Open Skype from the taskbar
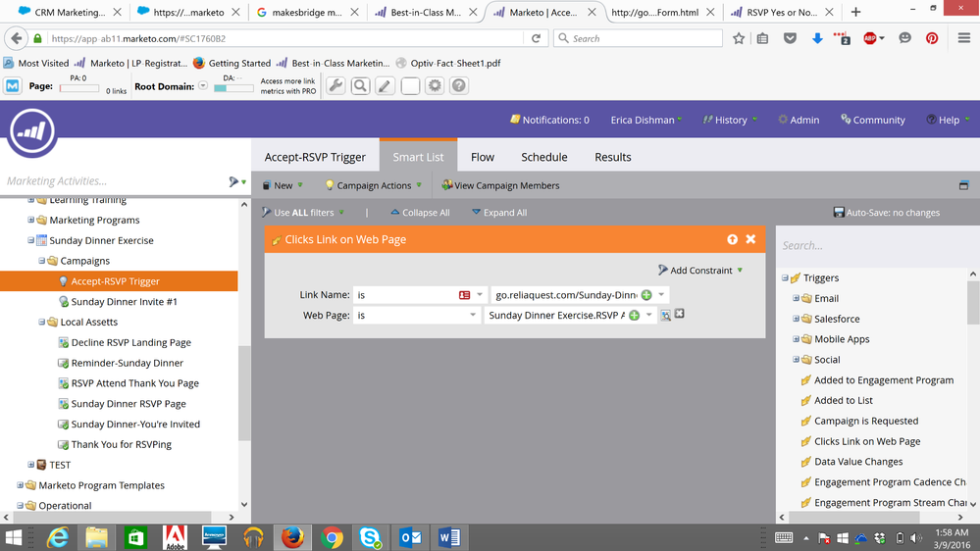Screen dimensions: 980x551 370,537
